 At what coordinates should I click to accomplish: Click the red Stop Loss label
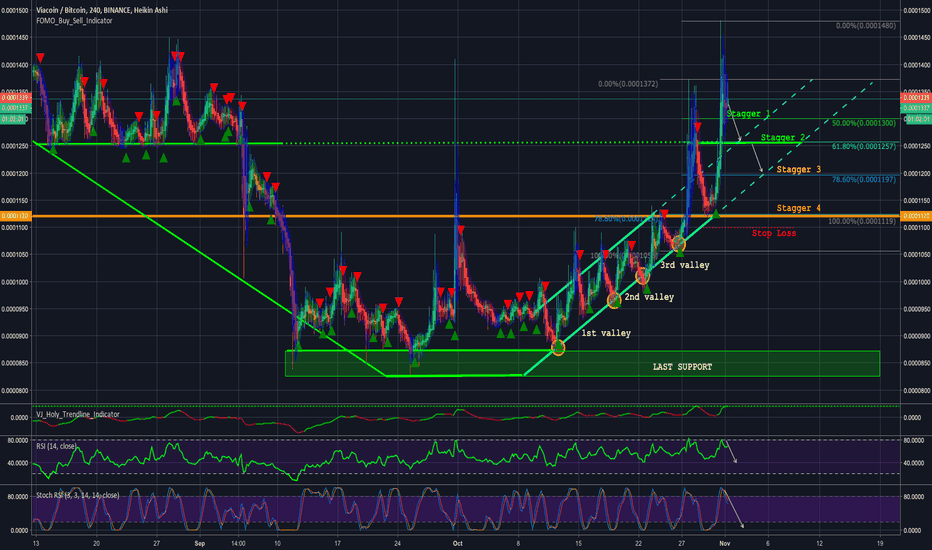pos(774,233)
